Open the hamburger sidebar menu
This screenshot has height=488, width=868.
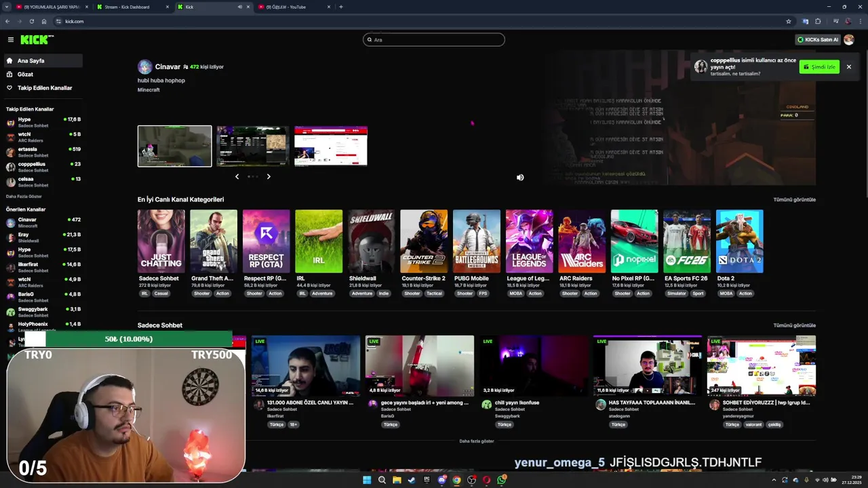(x=10, y=40)
